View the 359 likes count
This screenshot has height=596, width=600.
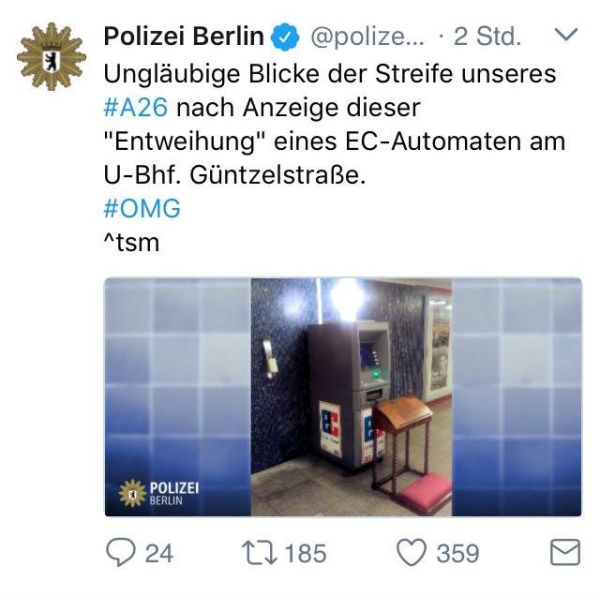point(458,553)
